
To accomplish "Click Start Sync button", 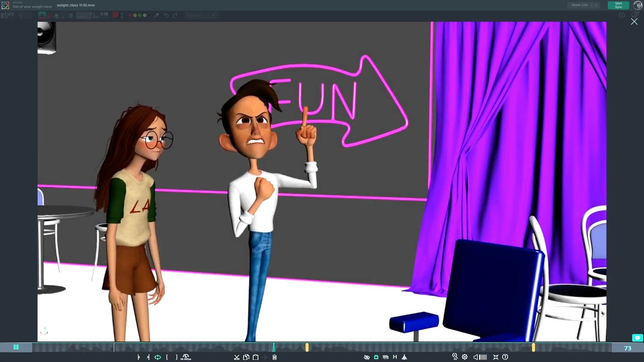I will point(618,5).
